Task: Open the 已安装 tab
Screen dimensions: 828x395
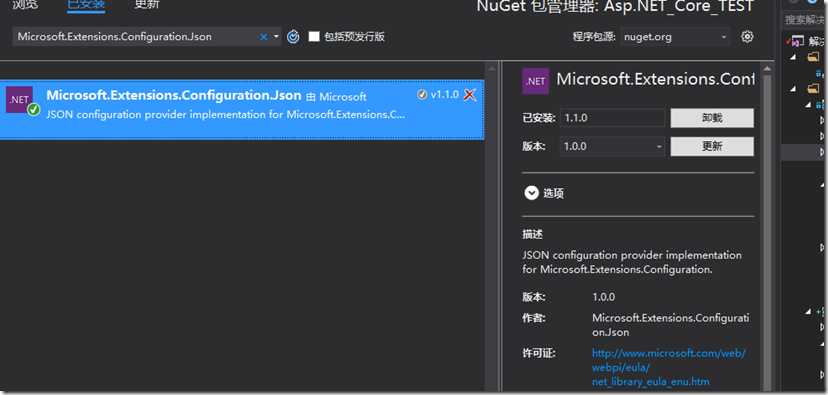Action: (x=87, y=5)
